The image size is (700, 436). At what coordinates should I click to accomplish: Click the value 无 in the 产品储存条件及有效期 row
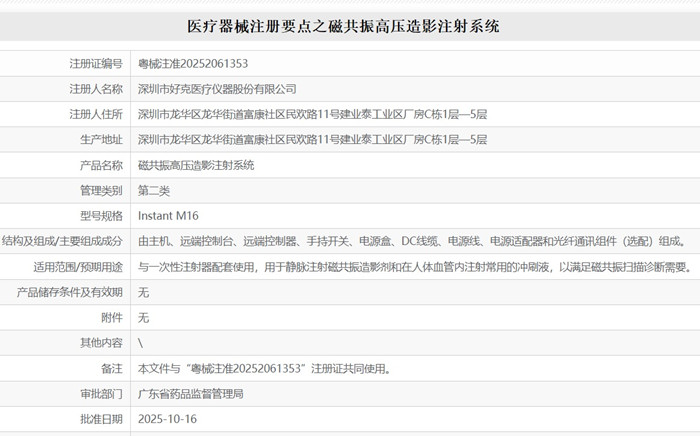[x=143, y=293]
